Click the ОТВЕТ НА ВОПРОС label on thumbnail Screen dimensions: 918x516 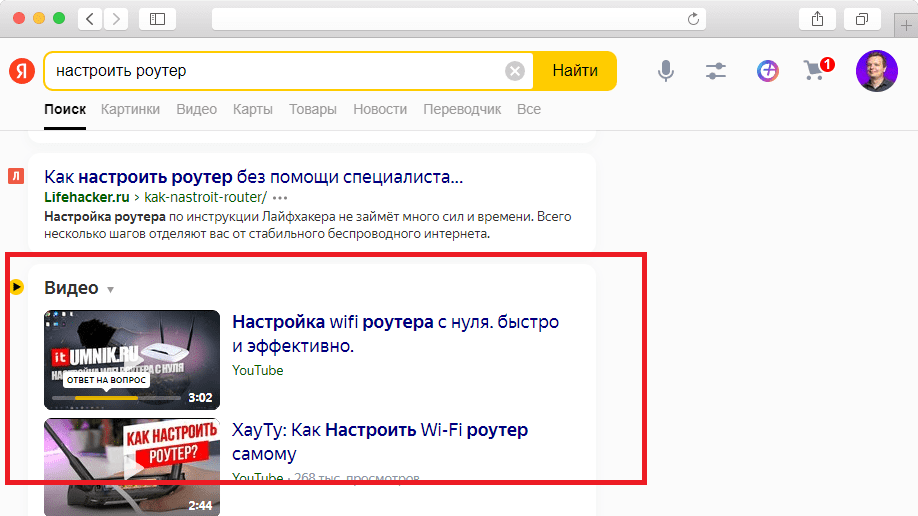[x=106, y=380]
